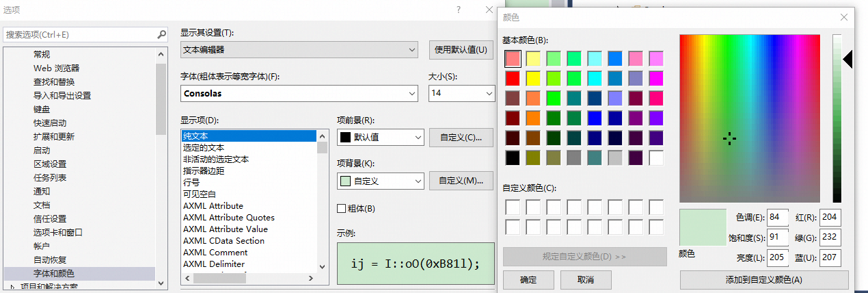Screen dimensions: 868x293
Task: Select 导入和导出设置 in the options tree
Action: (x=62, y=95)
